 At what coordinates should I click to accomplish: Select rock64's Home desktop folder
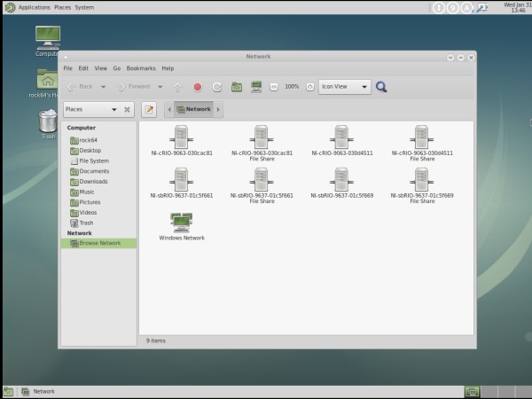tap(45, 83)
